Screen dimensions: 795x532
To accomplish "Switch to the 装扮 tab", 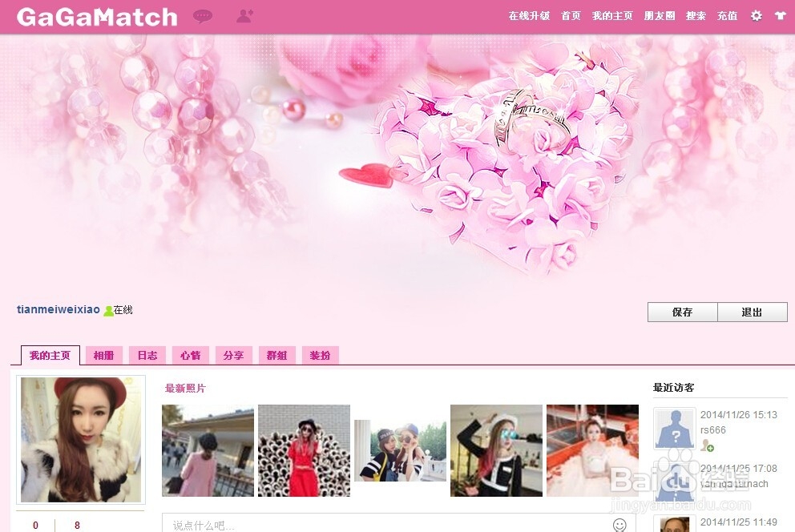I will [320, 355].
